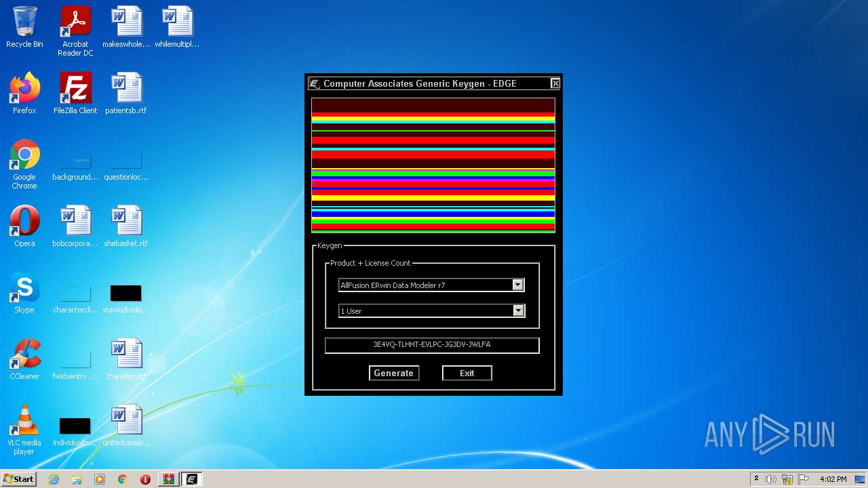868x488 pixels.
Task: Select the fieldsentry file icon
Action: 75,364
